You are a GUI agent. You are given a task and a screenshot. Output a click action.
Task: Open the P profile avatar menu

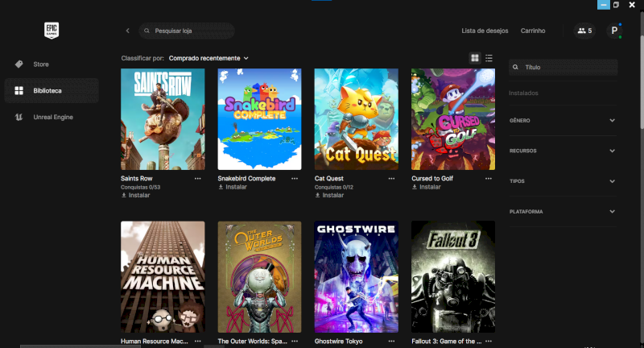tap(614, 31)
